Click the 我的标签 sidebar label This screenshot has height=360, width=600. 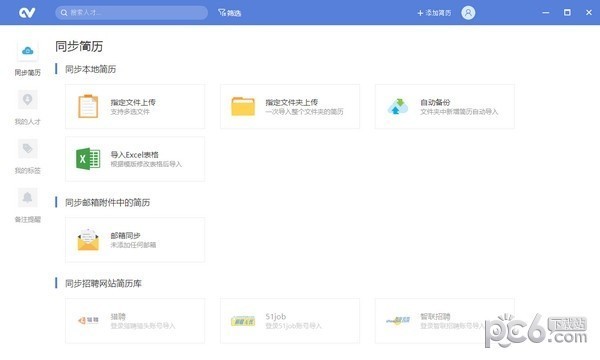(x=28, y=171)
